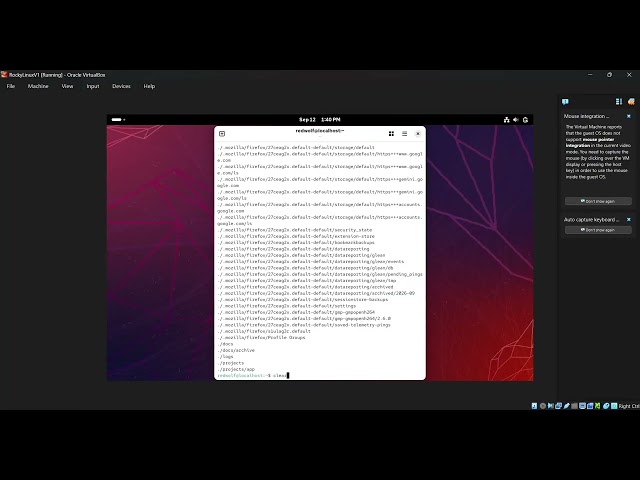Image resolution: width=640 pixels, height=480 pixels.
Task: Open the GNOME Activities overview pill
Action: pos(118,120)
